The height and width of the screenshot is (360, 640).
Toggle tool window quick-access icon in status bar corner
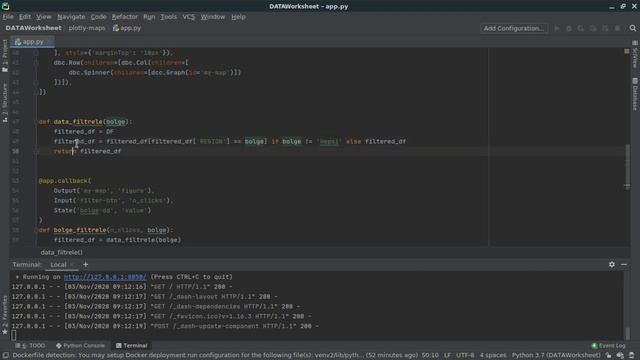coord(6,355)
